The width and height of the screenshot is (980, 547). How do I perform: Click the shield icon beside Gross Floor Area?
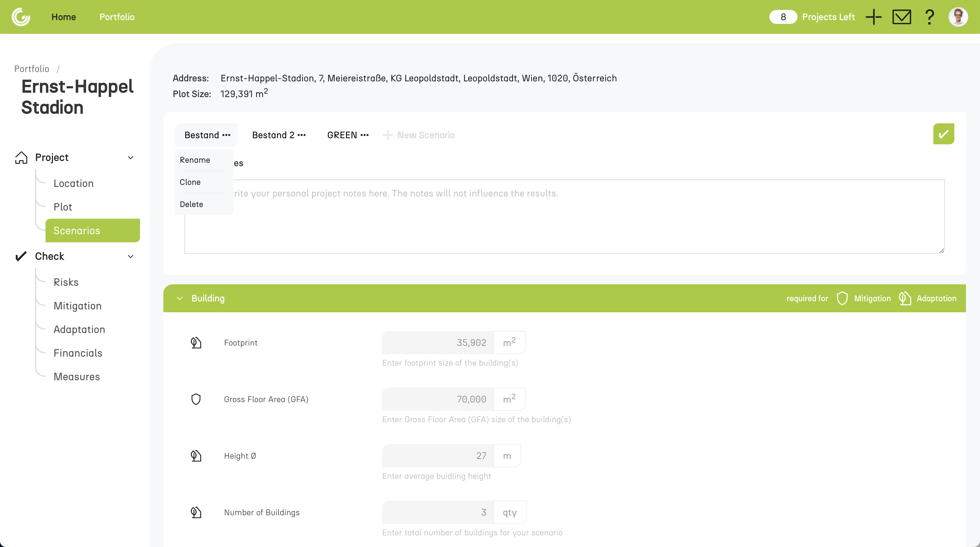click(x=196, y=399)
